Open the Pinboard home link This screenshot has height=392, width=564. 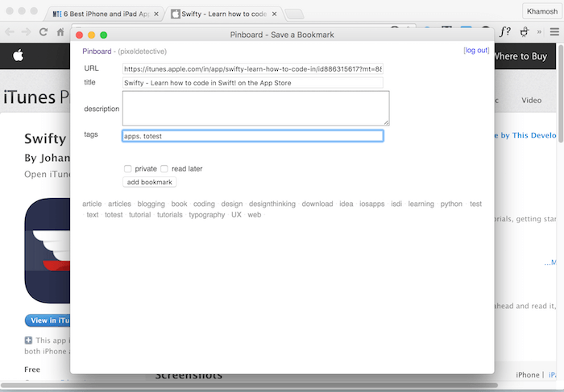97,52
